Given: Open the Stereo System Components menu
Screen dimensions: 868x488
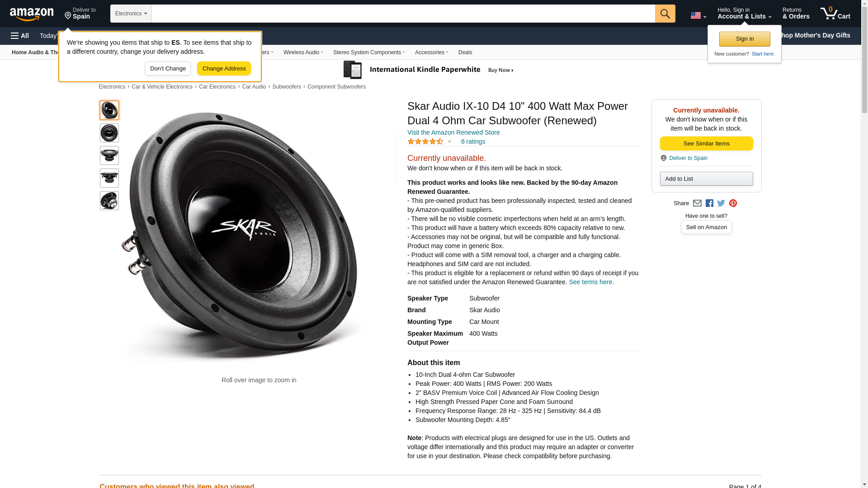Looking at the screenshot, I should click(369, 52).
